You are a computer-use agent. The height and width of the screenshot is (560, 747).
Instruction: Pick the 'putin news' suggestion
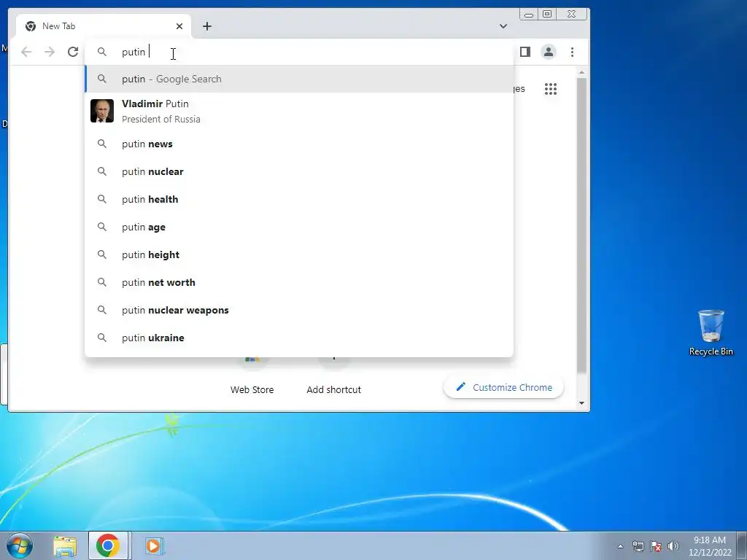click(299, 144)
